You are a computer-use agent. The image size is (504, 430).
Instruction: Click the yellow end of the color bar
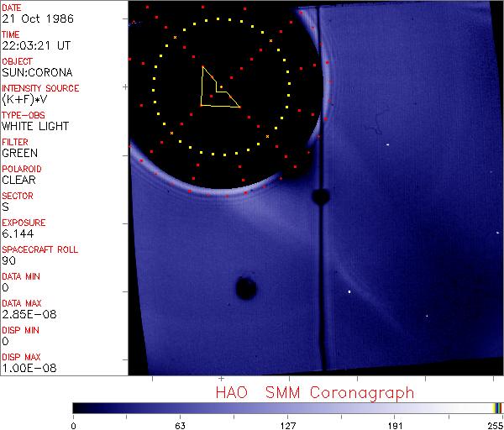pos(496,408)
